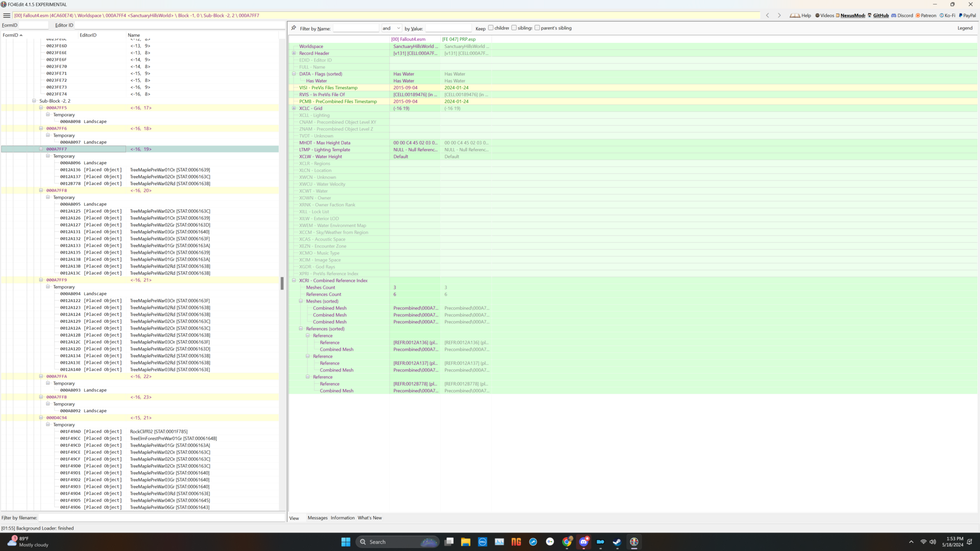Open the NexusMods link

click(850, 15)
